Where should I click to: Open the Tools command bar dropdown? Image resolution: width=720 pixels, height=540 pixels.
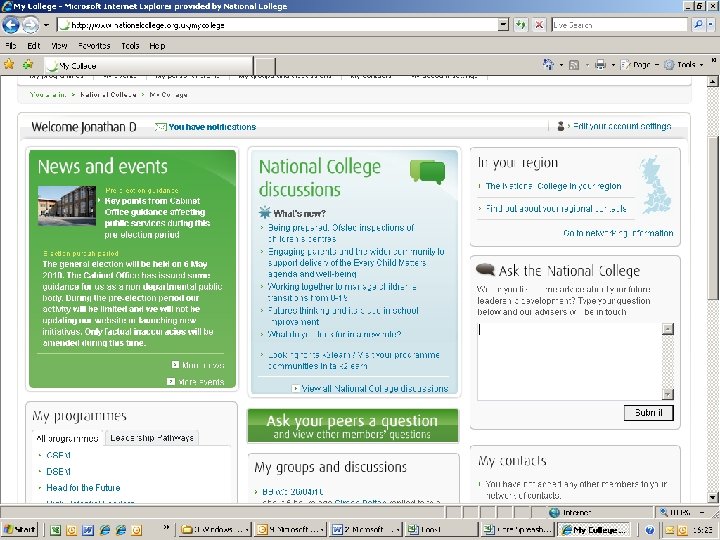click(x=684, y=65)
